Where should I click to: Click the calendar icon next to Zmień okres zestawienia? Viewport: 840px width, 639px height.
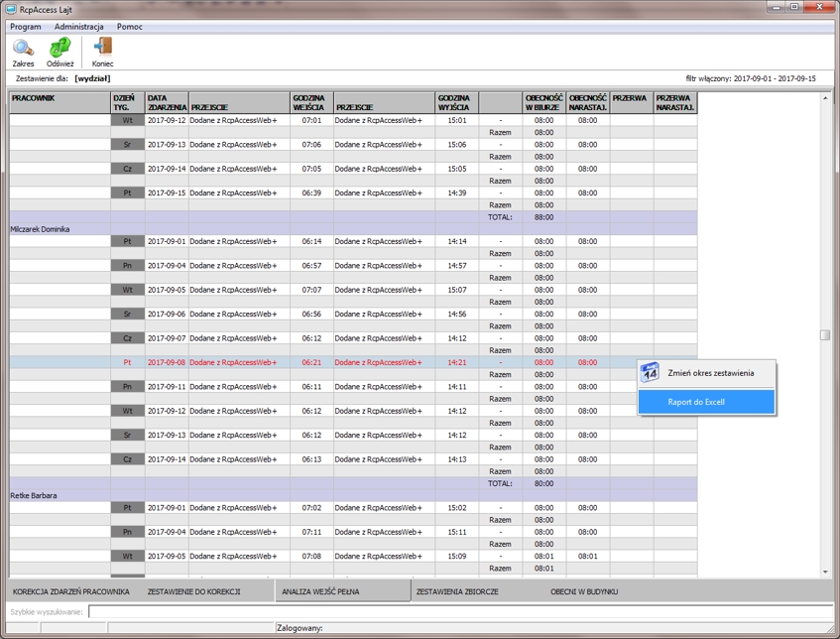tap(650, 373)
